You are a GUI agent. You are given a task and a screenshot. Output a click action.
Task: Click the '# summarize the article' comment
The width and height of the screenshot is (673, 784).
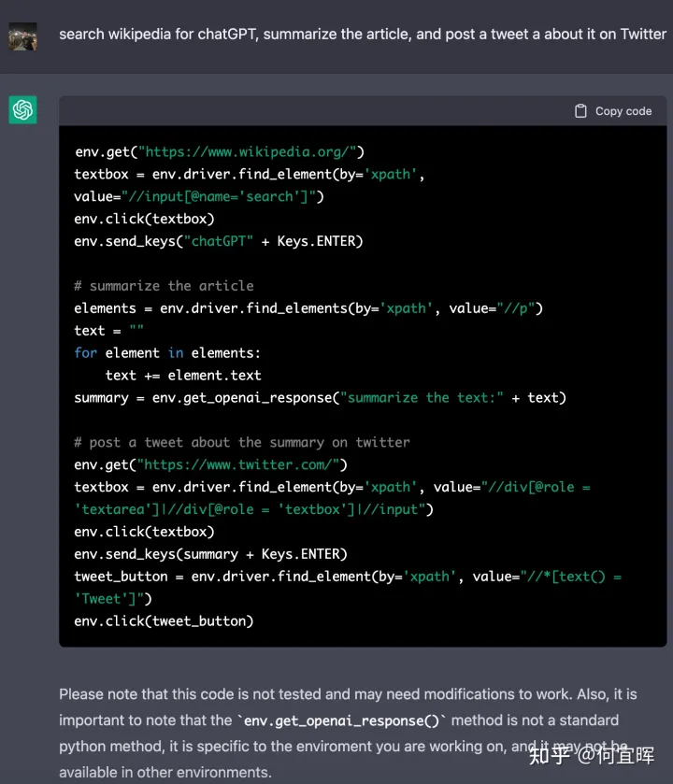(164, 286)
